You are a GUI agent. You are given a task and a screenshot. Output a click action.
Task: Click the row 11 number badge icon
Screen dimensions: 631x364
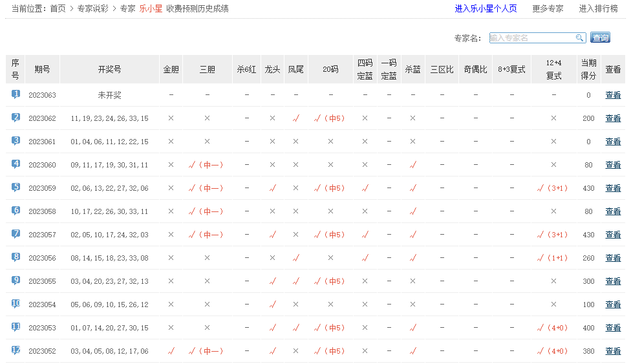(16, 327)
